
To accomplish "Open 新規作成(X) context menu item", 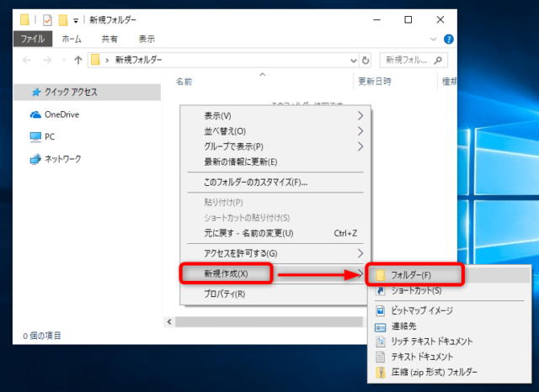I will (275, 273).
